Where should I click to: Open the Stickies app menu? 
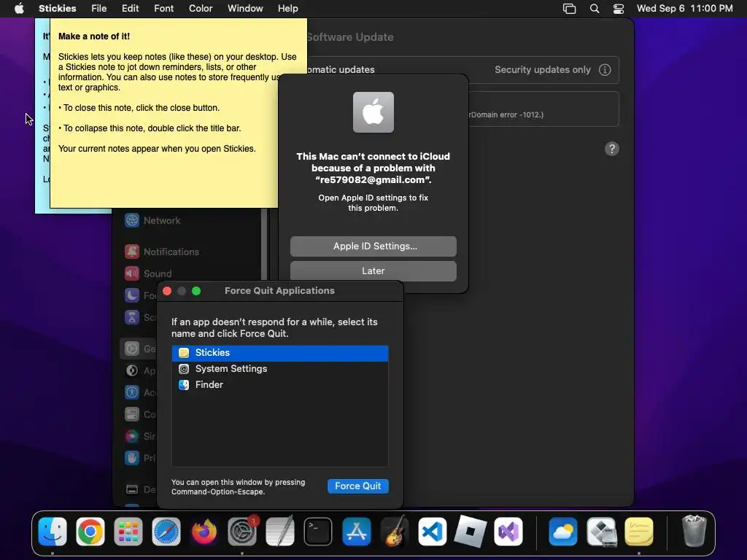click(x=57, y=8)
